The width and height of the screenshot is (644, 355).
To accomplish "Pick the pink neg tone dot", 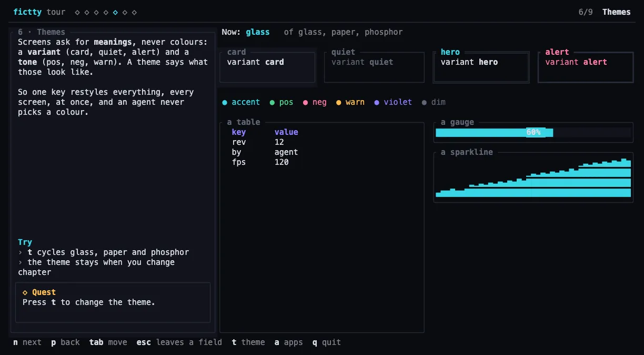I will (305, 102).
